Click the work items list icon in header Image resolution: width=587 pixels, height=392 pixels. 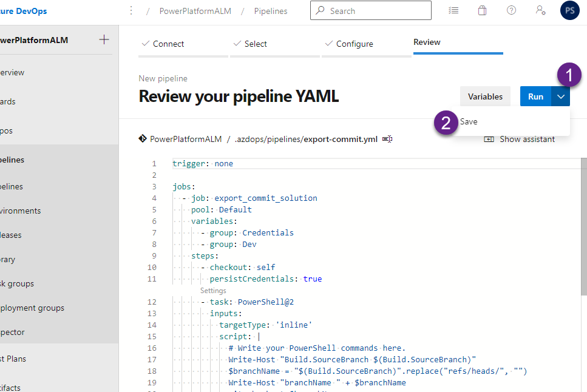[x=453, y=11]
